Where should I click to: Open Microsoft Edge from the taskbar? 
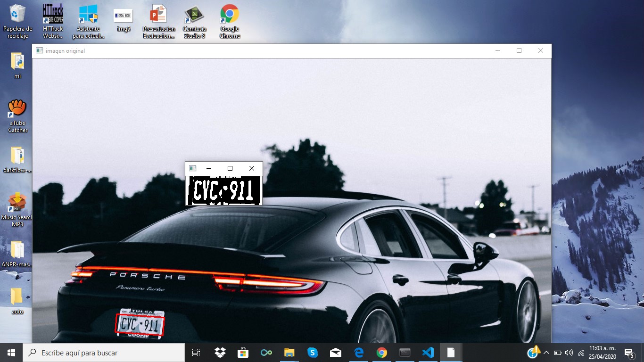(359, 353)
